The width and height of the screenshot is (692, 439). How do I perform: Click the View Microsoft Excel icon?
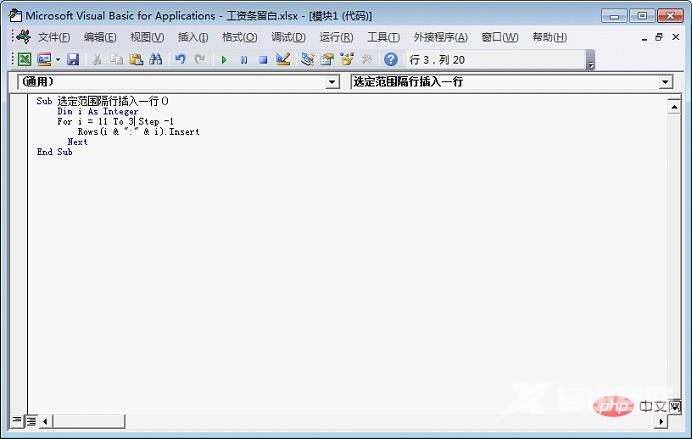click(24, 60)
